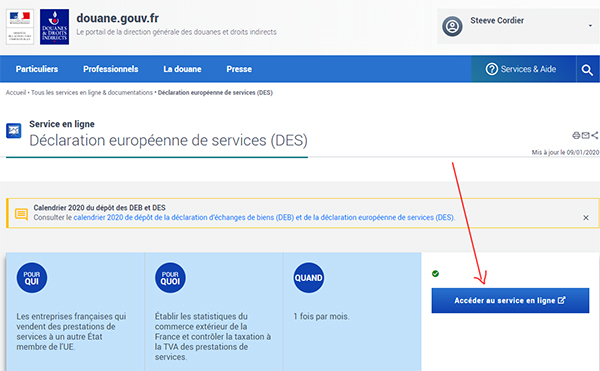This screenshot has height=371, width=600.
Task: Click 'Mis à jour le 09/01/2020' text
Action: 565,152
